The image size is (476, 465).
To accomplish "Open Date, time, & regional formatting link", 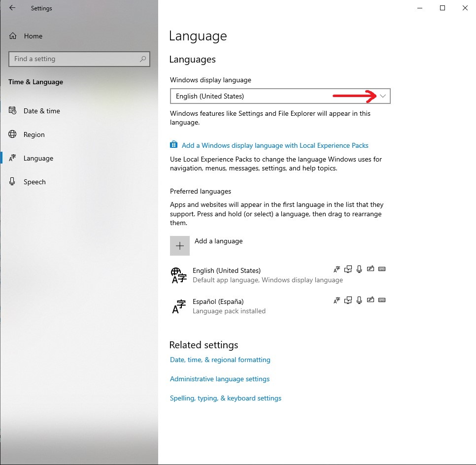I will [x=220, y=360].
